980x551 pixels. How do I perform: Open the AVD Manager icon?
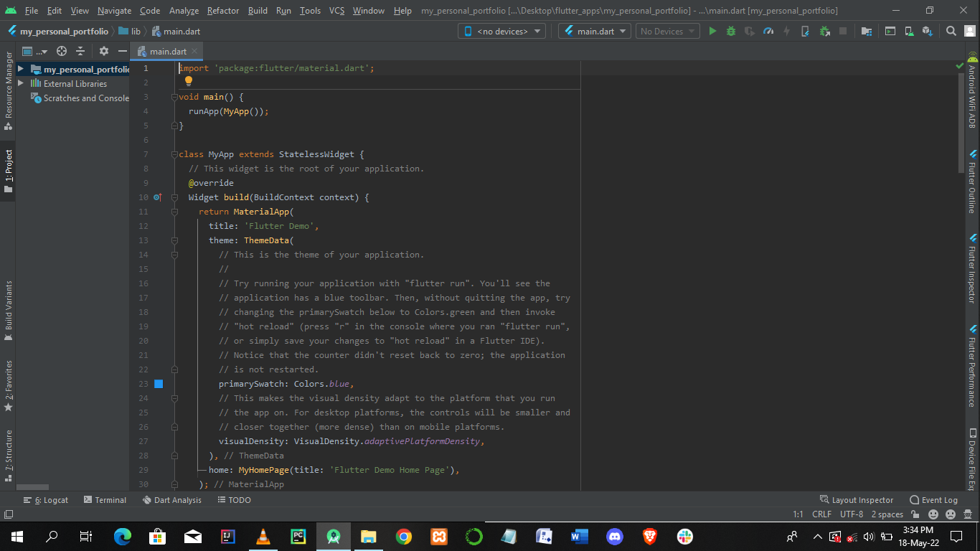(x=909, y=31)
